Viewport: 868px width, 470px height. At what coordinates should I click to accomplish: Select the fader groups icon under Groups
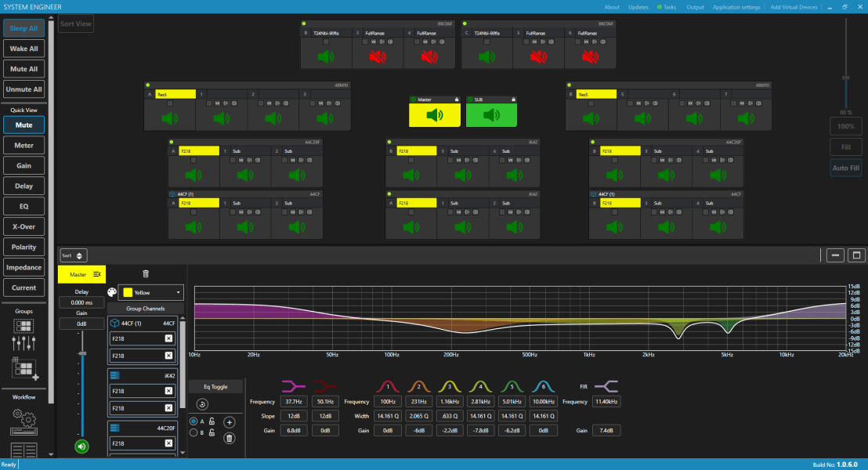(x=24, y=342)
